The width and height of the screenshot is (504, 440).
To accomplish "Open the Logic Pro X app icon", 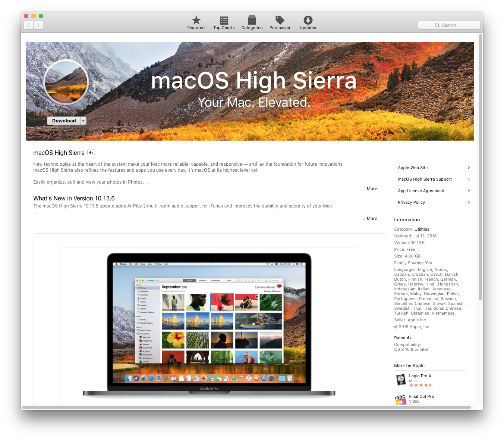I will (401, 380).
